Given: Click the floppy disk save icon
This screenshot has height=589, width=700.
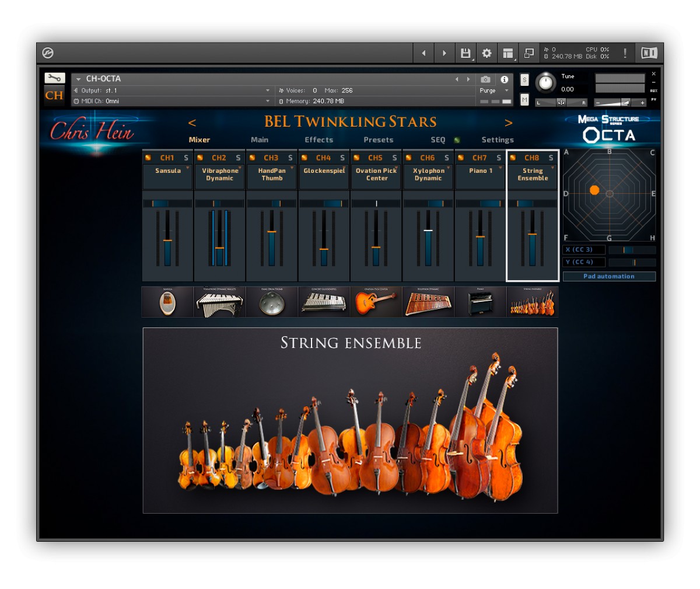Looking at the screenshot, I should coord(465,53).
